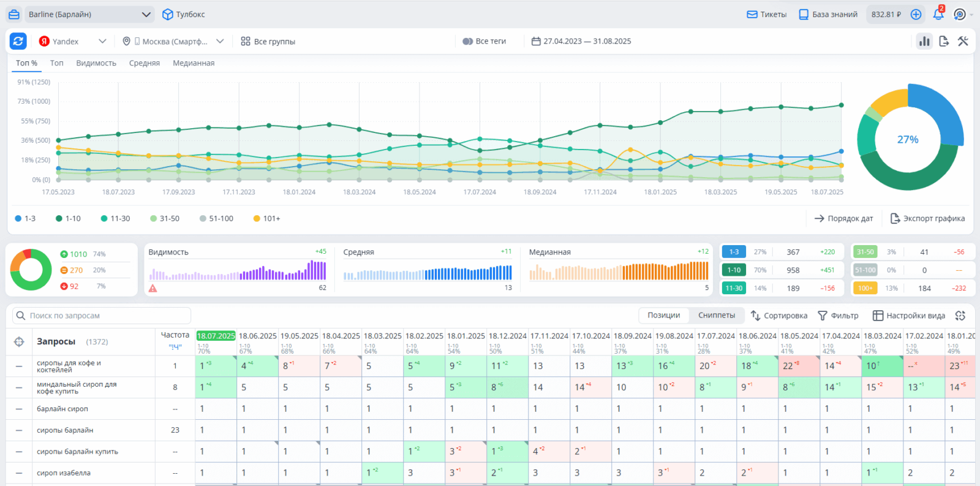Open the Частота type selector
This screenshot has width=980, height=486.
click(x=175, y=347)
